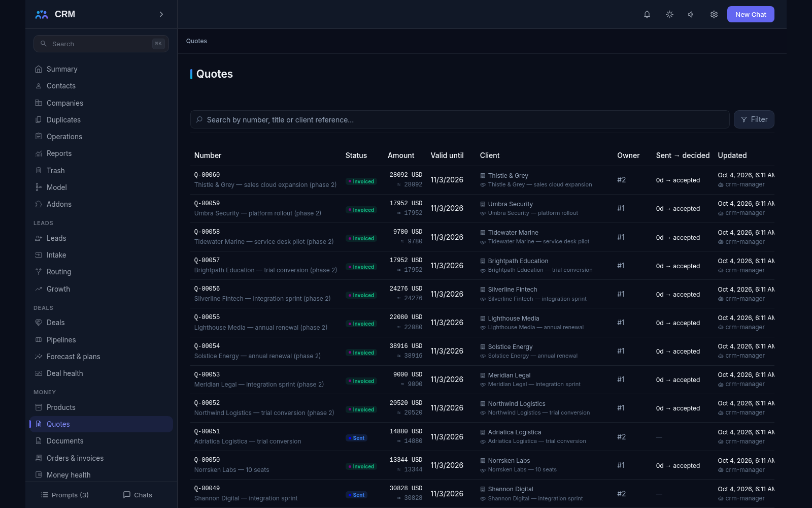Click the Forecast & plans icon
Viewport: 812px width, 508px height.
tap(39, 357)
